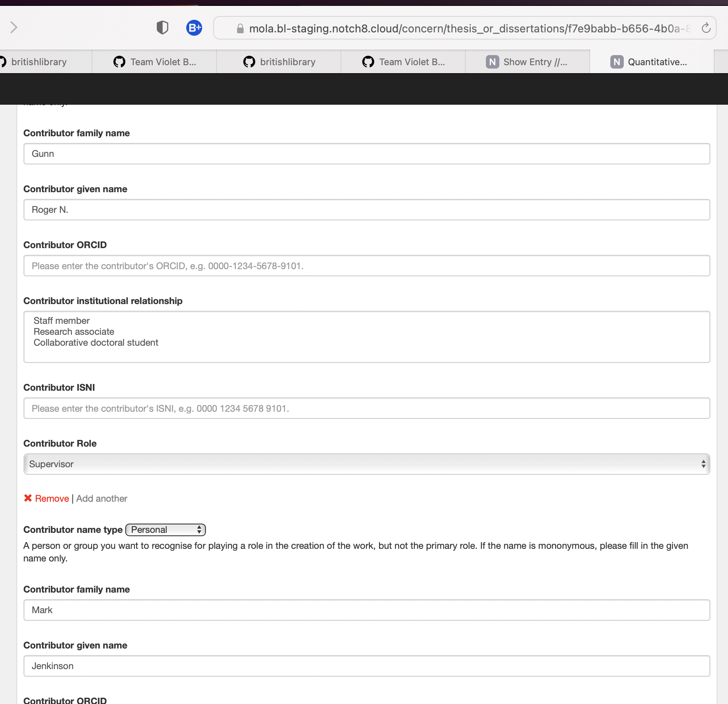Open the shield privacy protection icon
Image resolution: width=728 pixels, height=704 pixels.
(162, 27)
